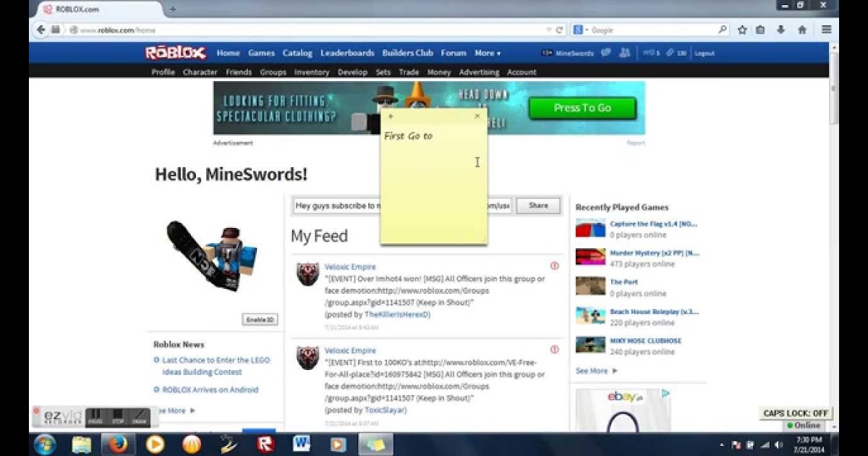868x456 pixels.
Task: Open Murder Mystery game thumbnail
Action: coord(590,258)
